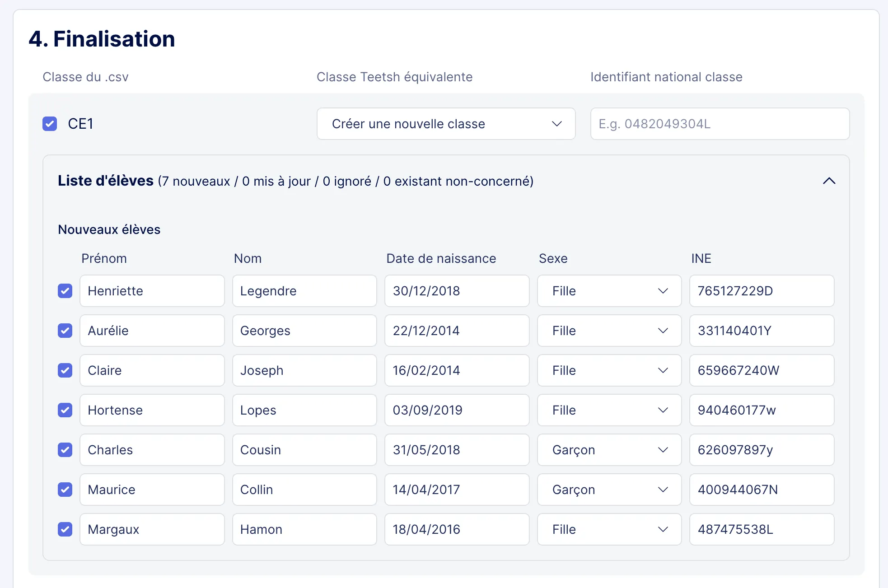
Task: Open the Sexe dropdown for Henriette
Action: click(x=609, y=291)
